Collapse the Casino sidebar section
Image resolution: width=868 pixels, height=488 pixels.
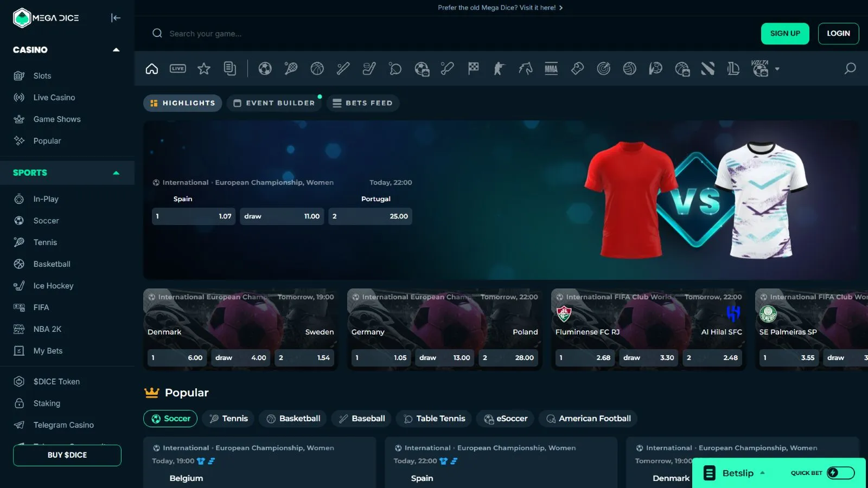(x=116, y=50)
